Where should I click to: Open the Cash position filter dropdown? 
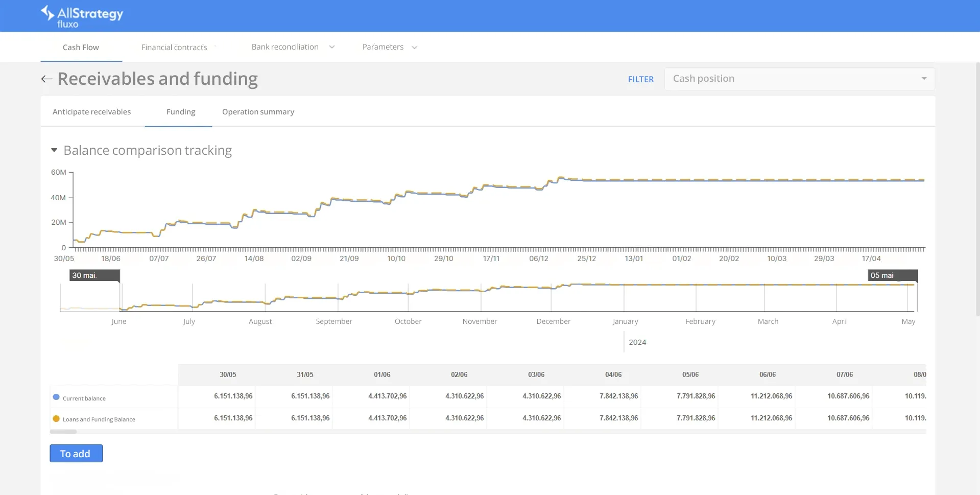pyautogui.click(x=799, y=79)
